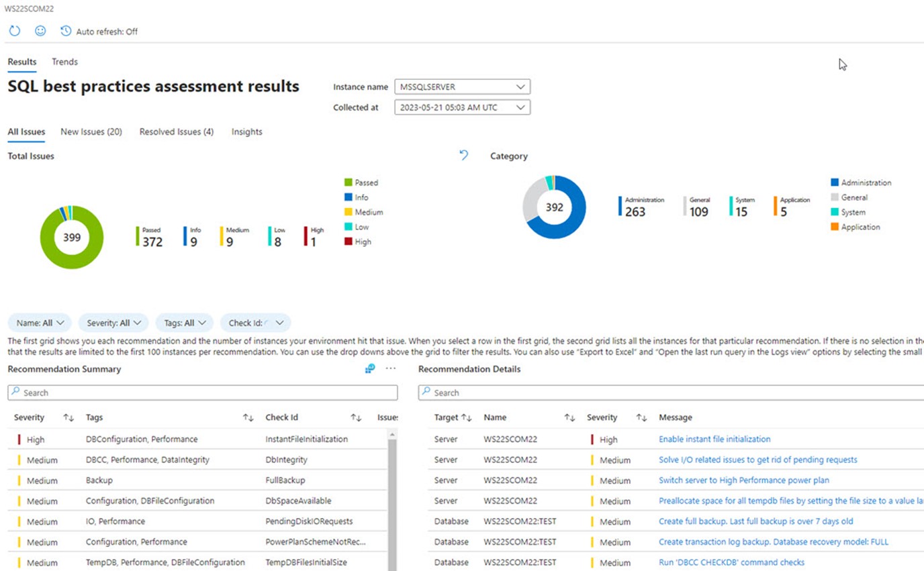Select the New Issues (20) tab
Screen dimensions: 924x571
[91, 132]
